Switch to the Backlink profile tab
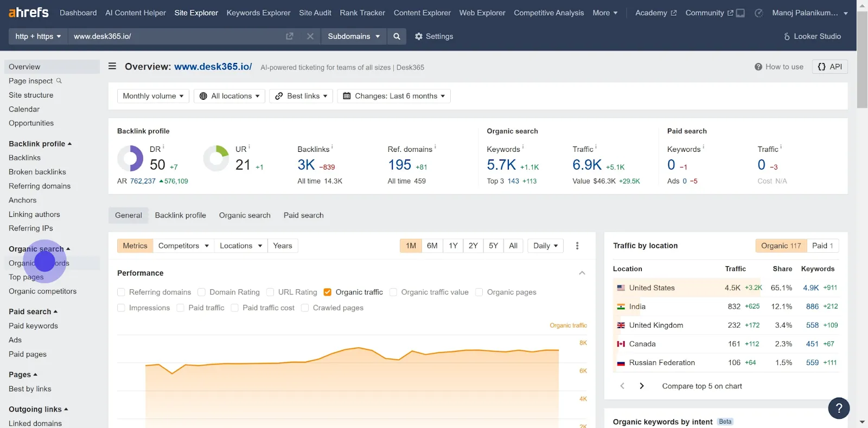The width and height of the screenshot is (868, 428). (x=181, y=215)
